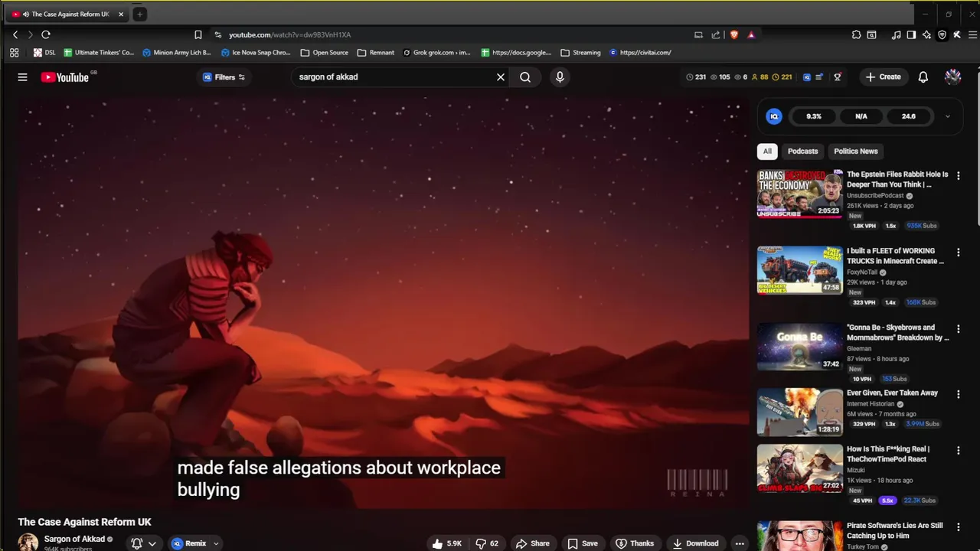The image size is (980, 551).
Task: Clear the search box with X
Action: (x=501, y=77)
